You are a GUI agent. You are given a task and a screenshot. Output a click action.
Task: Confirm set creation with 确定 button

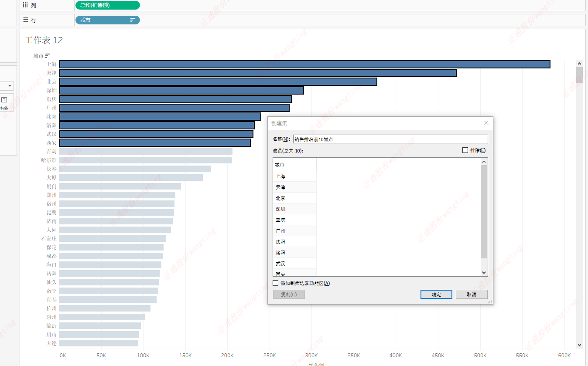(x=436, y=295)
